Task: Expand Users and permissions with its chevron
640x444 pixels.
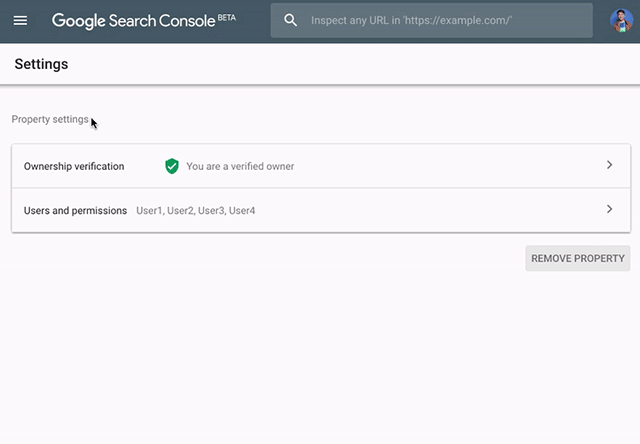Action: [609, 210]
